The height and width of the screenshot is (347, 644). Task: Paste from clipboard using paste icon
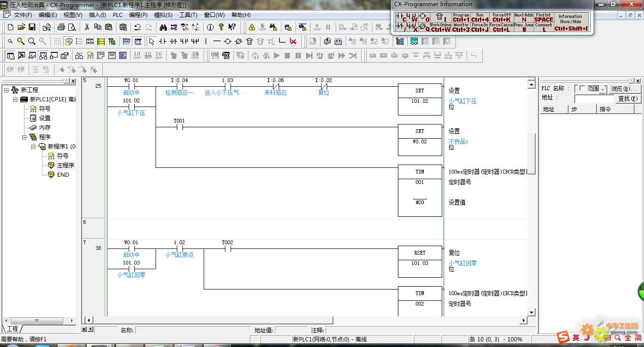click(x=108, y=27)
